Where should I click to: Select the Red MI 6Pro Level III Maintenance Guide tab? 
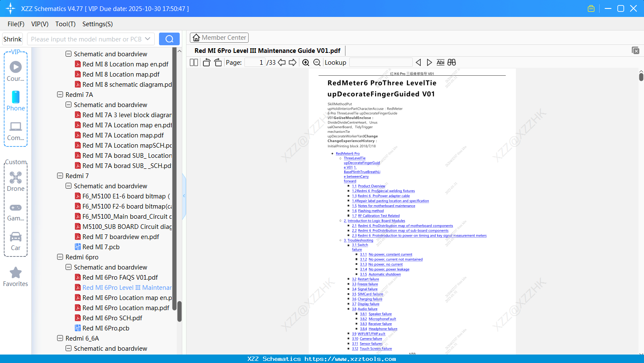pyautogui.click(x=267, y=51)
